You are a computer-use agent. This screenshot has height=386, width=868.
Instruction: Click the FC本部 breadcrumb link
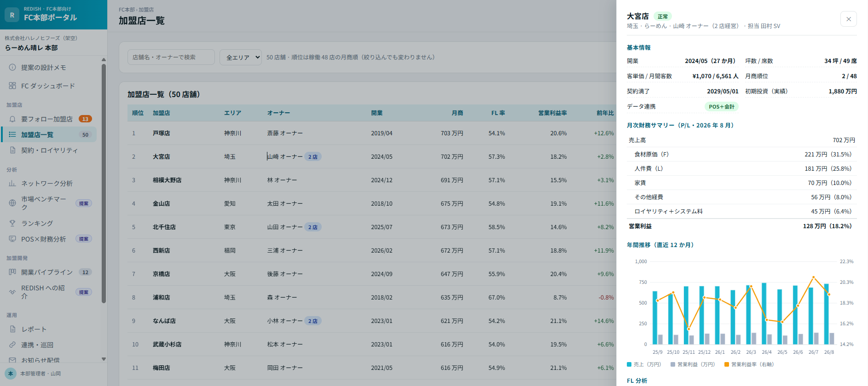pos(127,10)
